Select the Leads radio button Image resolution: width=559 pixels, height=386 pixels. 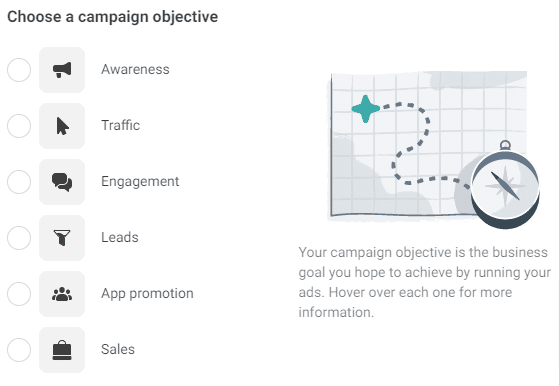coord(19,238)
